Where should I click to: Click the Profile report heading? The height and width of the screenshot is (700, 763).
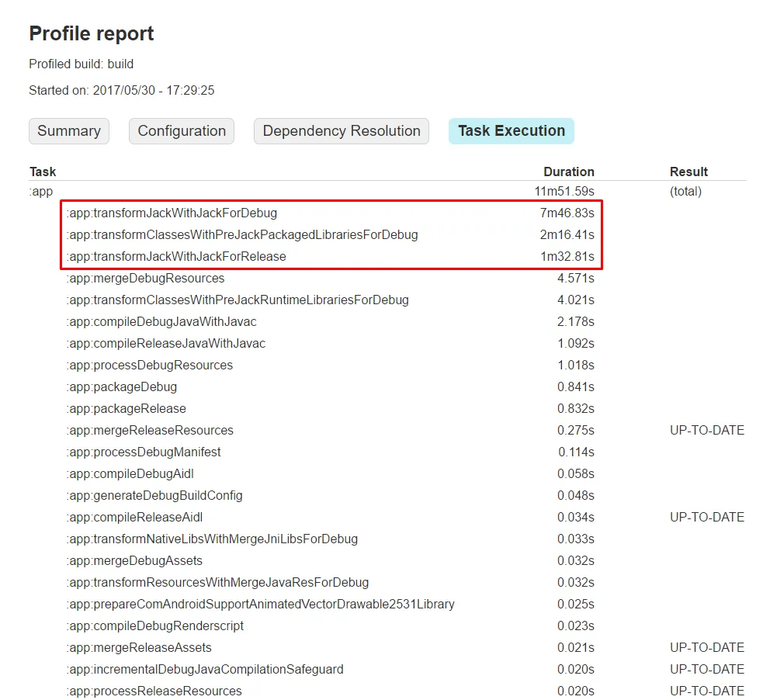92,33
